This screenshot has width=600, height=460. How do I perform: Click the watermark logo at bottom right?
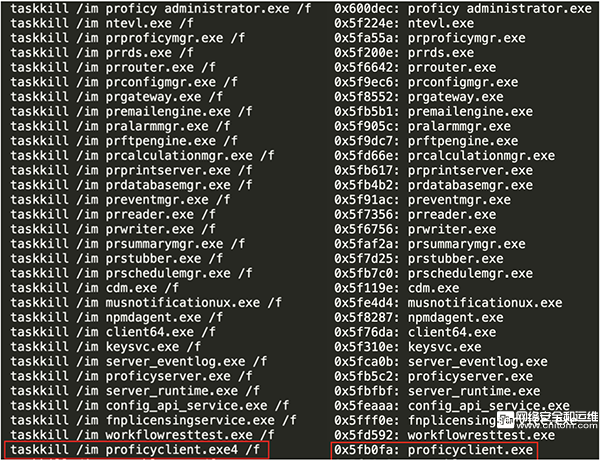547,420
